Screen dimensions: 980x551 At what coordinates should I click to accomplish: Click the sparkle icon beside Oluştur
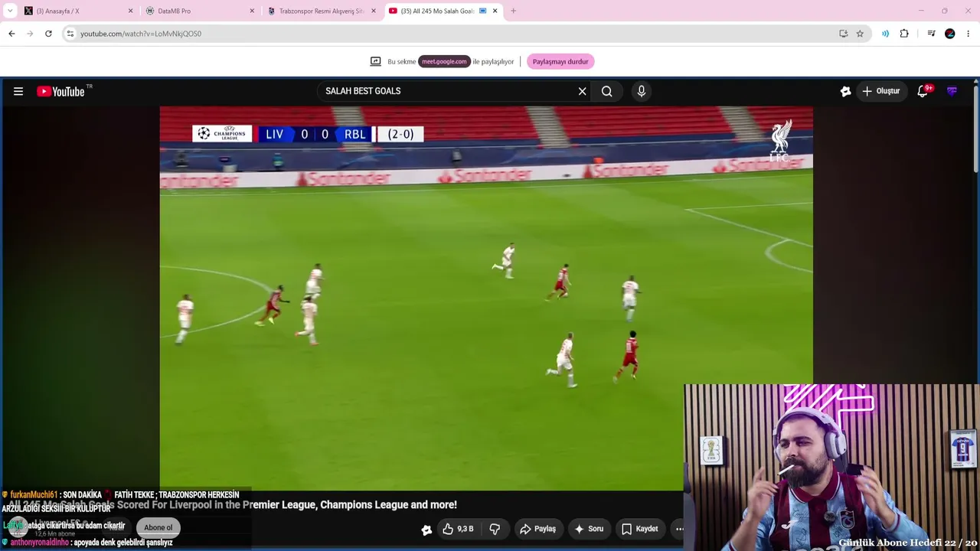[845, 91]
